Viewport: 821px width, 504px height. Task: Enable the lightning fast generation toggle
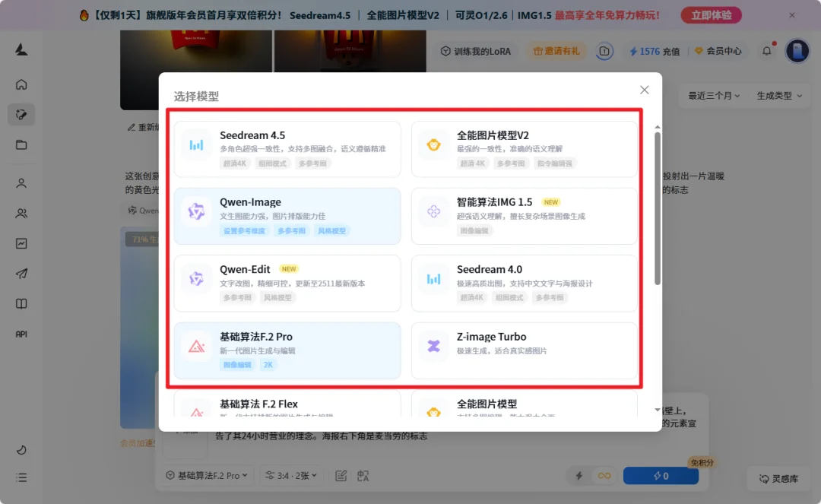[579, 474]
